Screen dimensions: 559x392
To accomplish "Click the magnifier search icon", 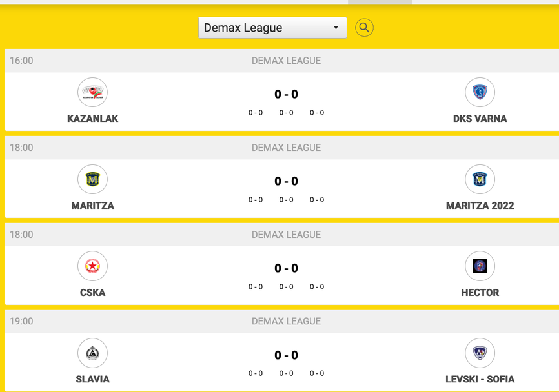I will (x=364, y=28).
